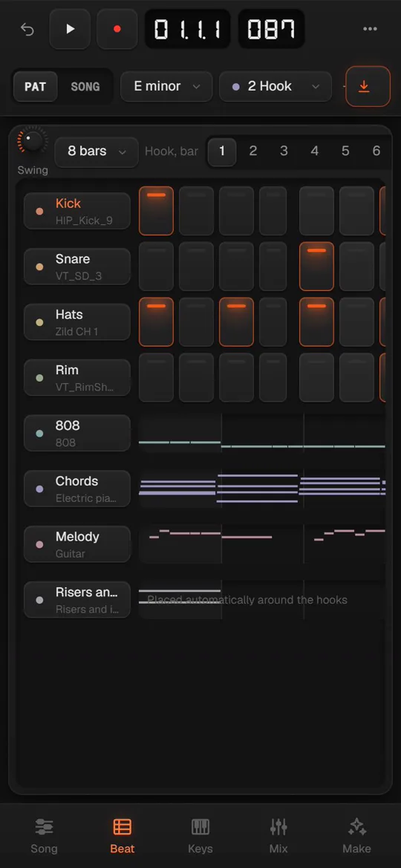
Task: Open the three-dots more options menu
Action: 370,29
